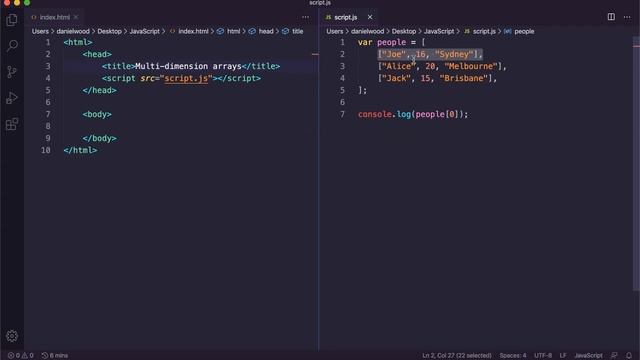Place cursor on the closing </html> tag
The height and width of the screenshot is (360, 640).
point(80,150)
